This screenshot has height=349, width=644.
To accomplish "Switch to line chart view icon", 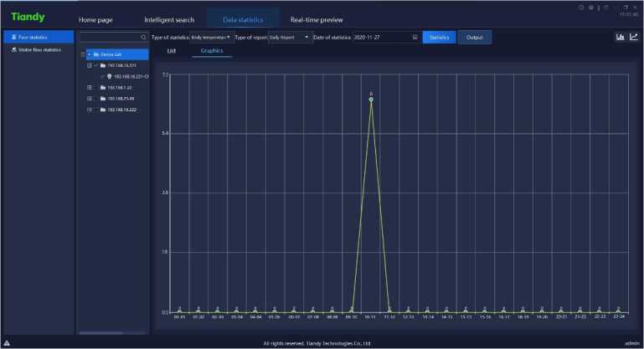I will point(633,37).
